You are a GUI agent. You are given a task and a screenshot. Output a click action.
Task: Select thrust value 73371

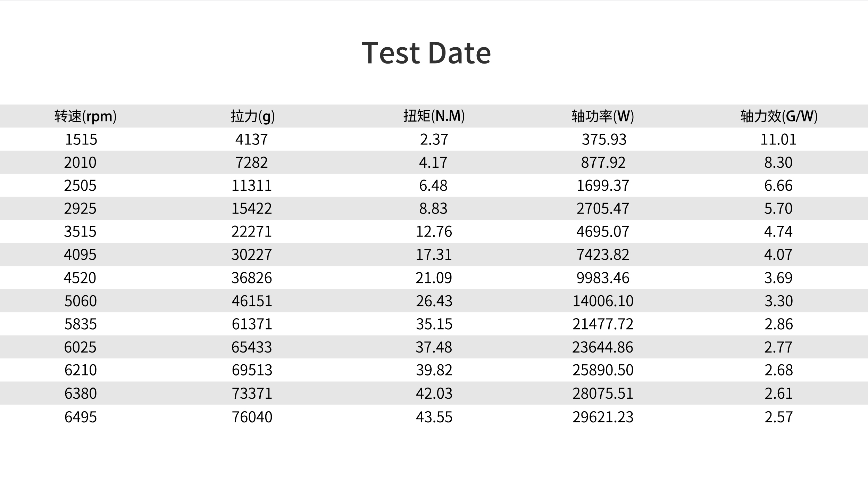(252, 393)
